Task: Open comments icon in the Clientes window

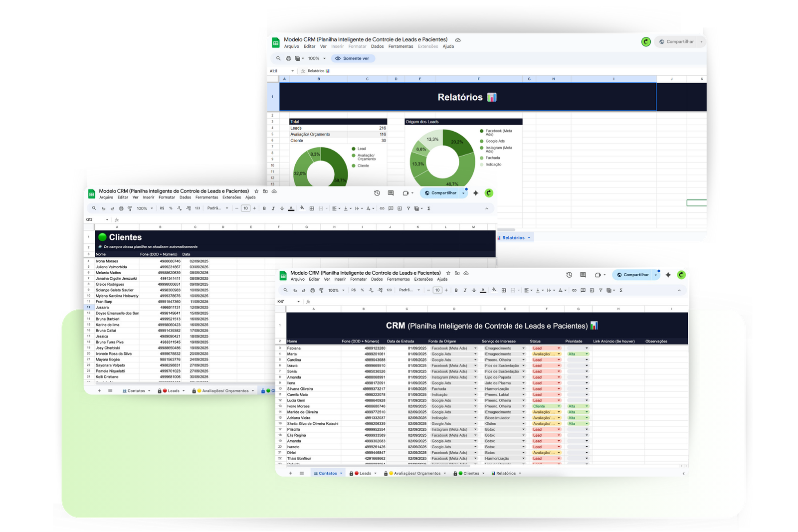Action: point(391,193)
